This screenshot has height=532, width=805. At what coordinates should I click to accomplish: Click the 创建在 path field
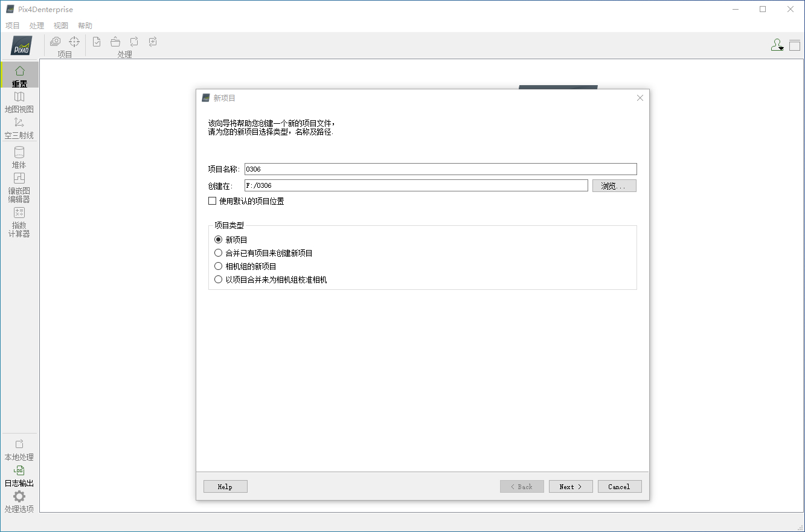point(416,185)
